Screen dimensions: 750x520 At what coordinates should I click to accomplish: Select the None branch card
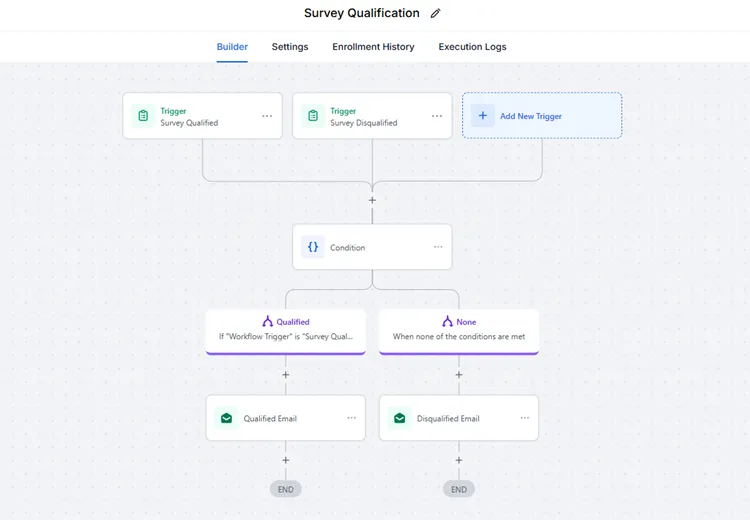459,329
